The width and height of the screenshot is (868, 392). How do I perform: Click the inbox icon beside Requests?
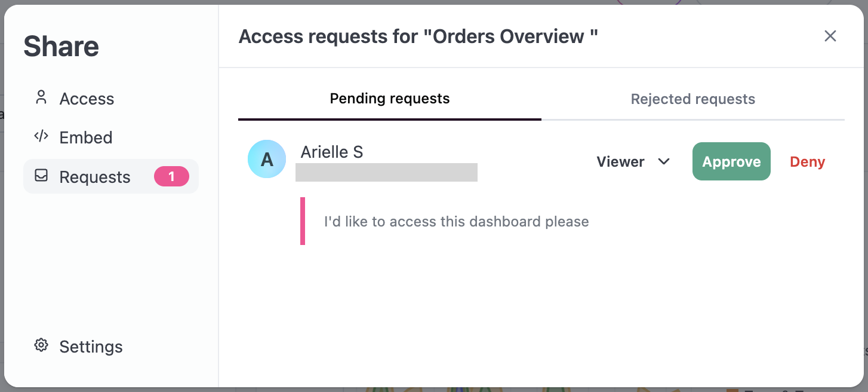click(x=41, y=176)
